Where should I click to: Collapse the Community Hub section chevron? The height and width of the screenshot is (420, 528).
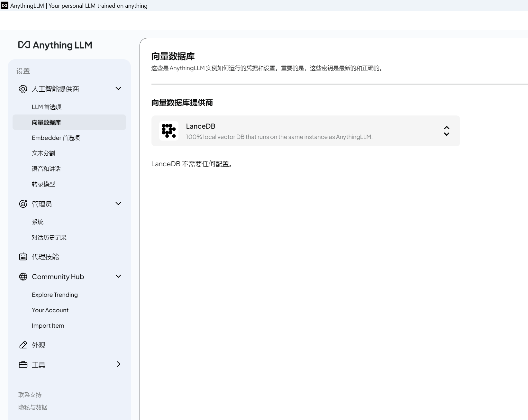tap(118, 276)
